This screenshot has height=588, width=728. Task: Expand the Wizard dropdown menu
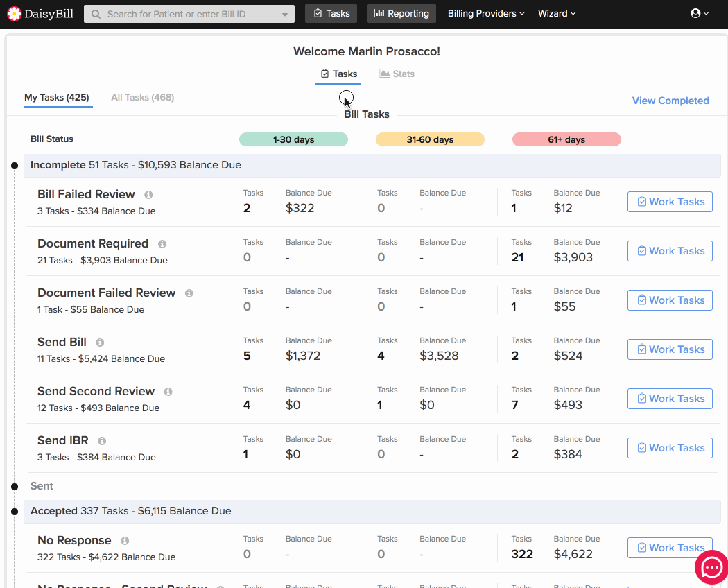pos(557,13)
